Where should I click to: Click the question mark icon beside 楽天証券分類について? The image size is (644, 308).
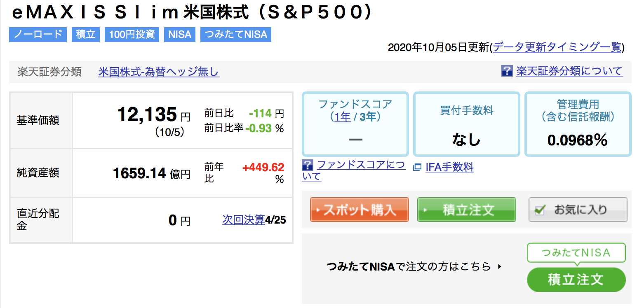coord(507,71)
